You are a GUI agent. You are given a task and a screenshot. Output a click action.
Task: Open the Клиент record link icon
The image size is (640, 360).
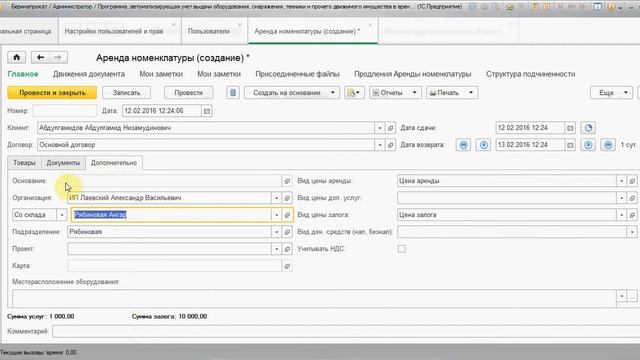click(390, 128)
